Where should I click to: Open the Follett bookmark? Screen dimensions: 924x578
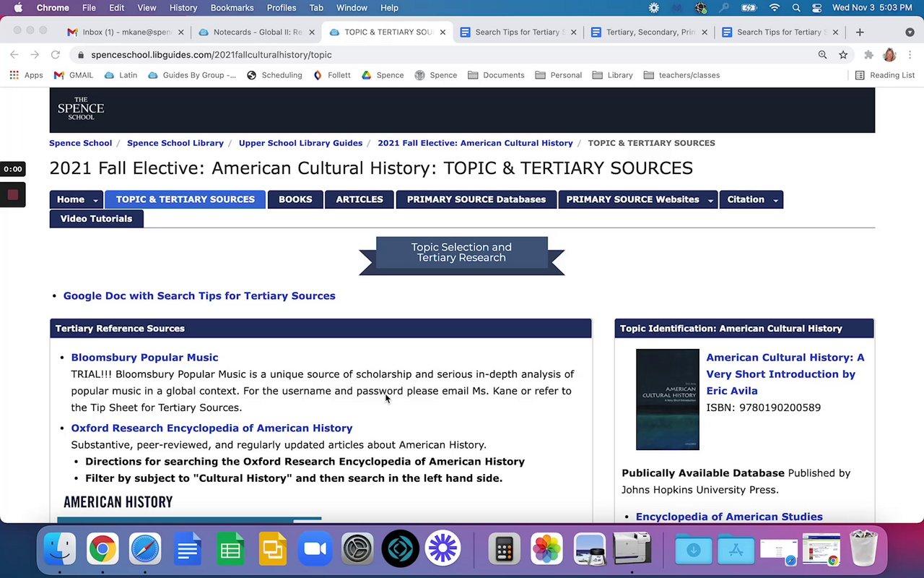click(332, 75)
